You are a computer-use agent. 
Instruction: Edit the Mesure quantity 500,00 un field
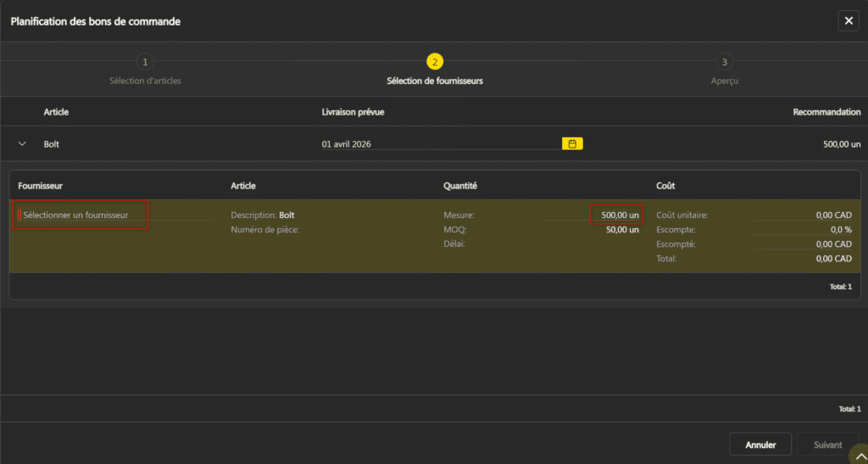tap(616, 215)
